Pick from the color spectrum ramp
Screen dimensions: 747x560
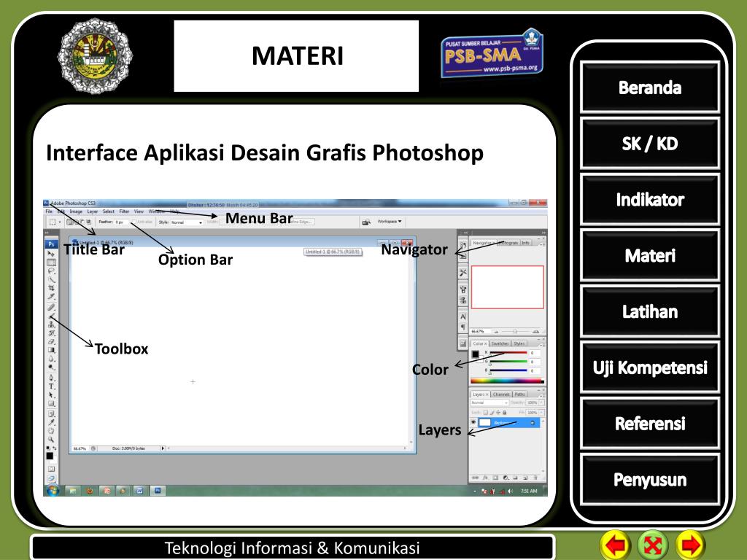pyautogui.click(x=507, y=381)
